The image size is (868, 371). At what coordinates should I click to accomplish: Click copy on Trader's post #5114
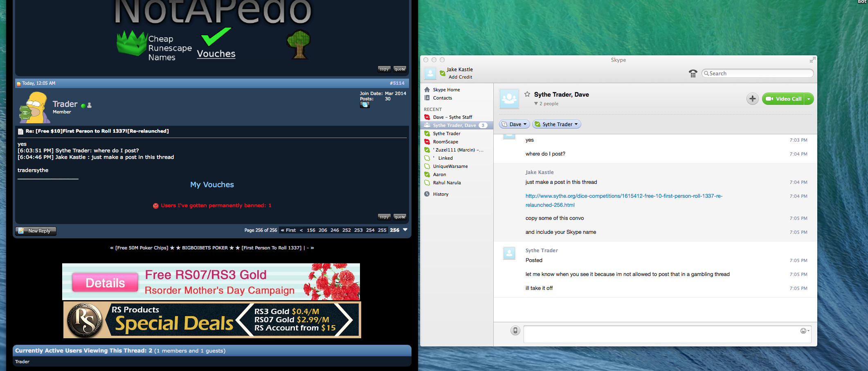coord(384,217)
